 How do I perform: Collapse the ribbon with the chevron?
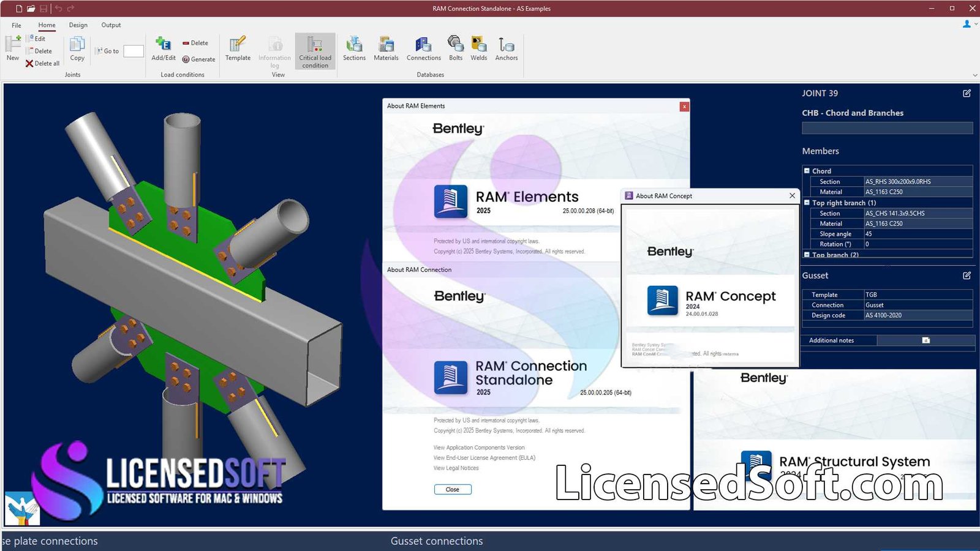974,75
